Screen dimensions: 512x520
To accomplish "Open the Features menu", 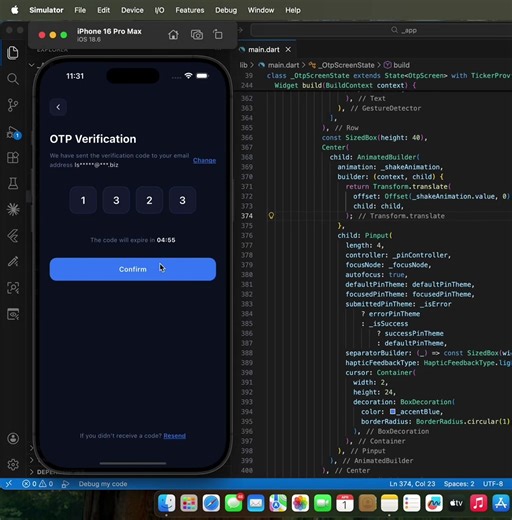I will [190, 10].
